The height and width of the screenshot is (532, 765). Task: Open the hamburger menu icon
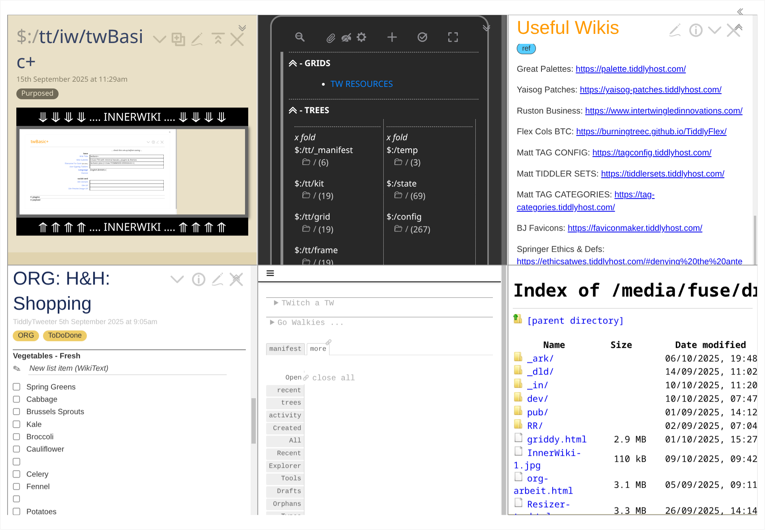[x=270, y=273]
